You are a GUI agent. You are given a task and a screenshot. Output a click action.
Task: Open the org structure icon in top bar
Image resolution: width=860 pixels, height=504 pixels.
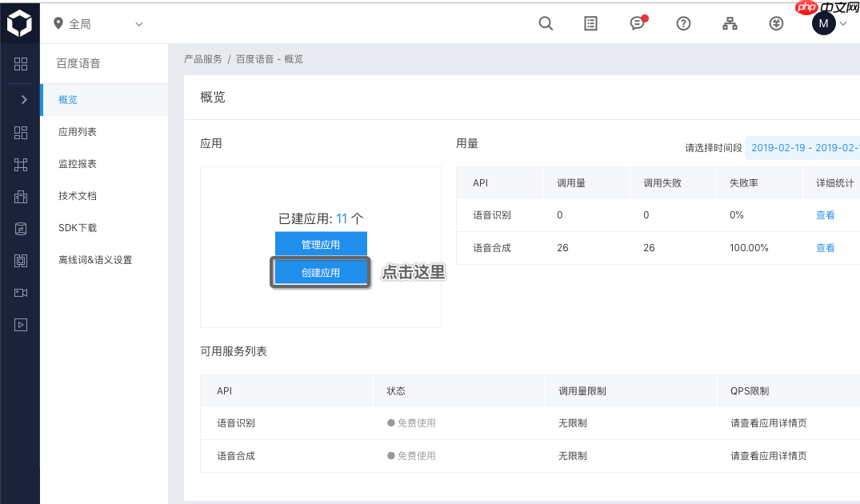coord(730,23)
